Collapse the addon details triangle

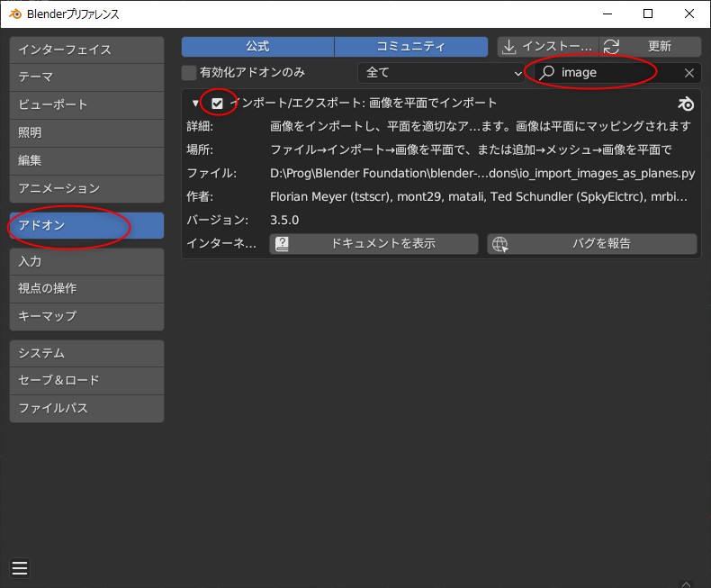click(195, 104)
